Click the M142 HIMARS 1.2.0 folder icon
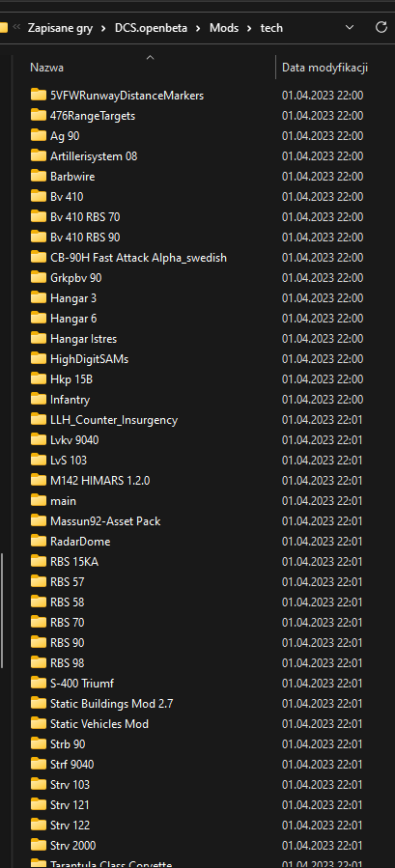The width and height of the screenshot is (395, 868). point(39,481)
